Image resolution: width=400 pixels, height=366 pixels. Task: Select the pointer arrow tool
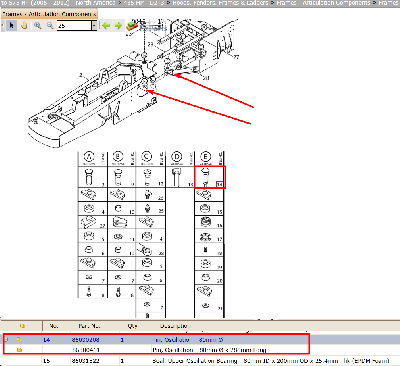pyautogui.click(x=12, y=26)
